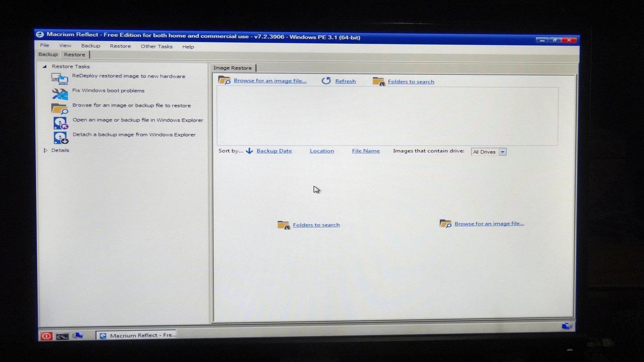The image size is (644, 362).
Task: Click the network tray icon
Action: click(567, 326)
